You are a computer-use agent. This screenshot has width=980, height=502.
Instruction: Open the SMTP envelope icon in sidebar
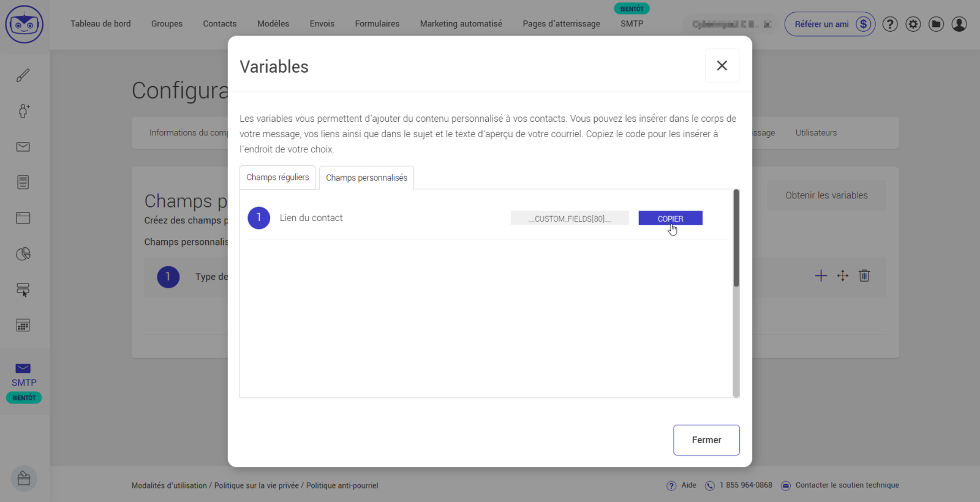coord(23,368)
